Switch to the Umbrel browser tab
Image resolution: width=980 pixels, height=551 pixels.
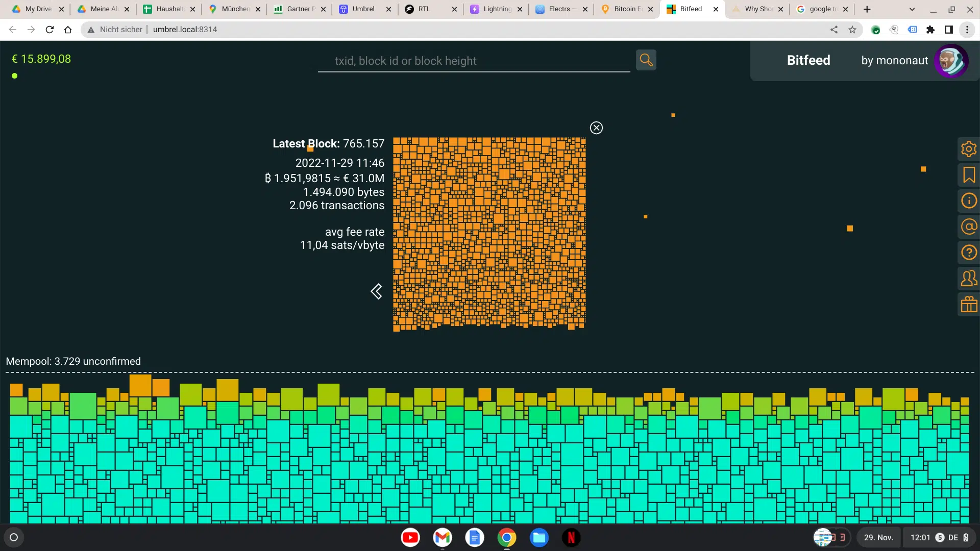tap(363, 9)
